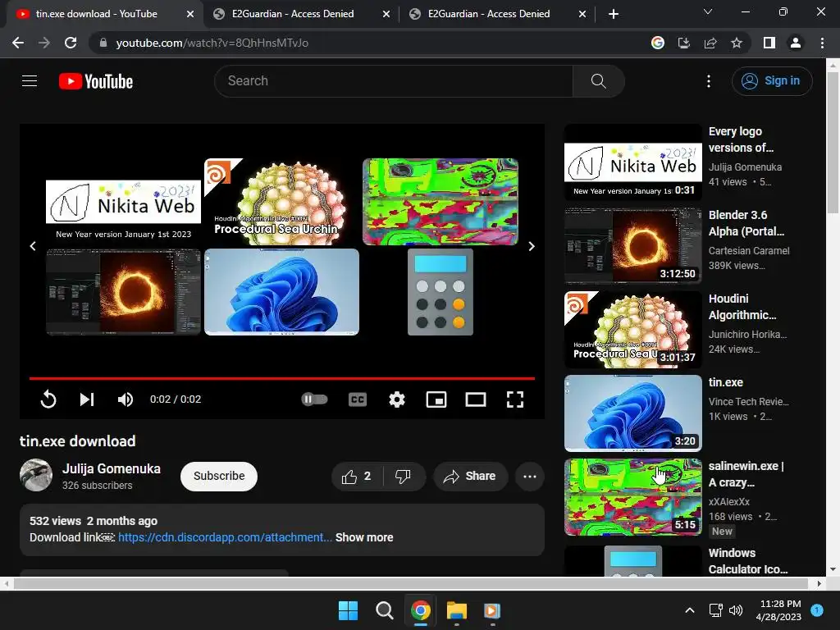The width and height of the screenshot is (840, 630).
Task: View site info lock icon
Action: [103, 43]
